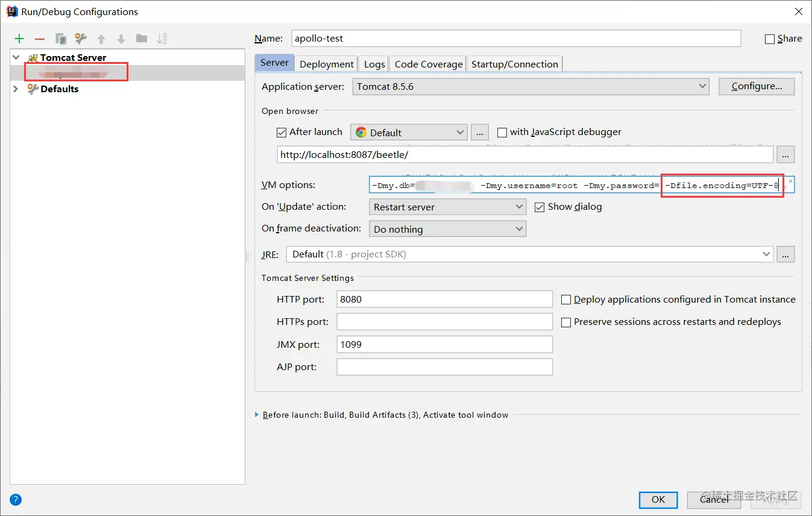Browse browsers with ellipsis beside Default

[480, 133]
